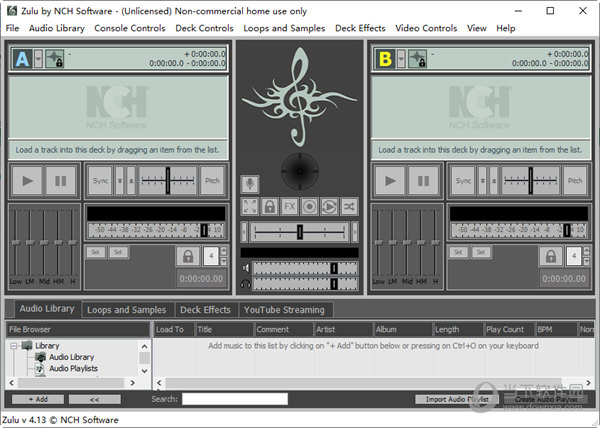600x428 pixels.
Task: Click the waveform lock icon on Deck A
Action: click(x=55, y=59)
